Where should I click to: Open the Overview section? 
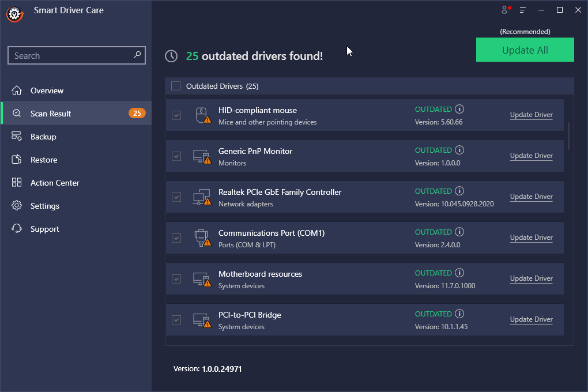[x=47, y=91]
